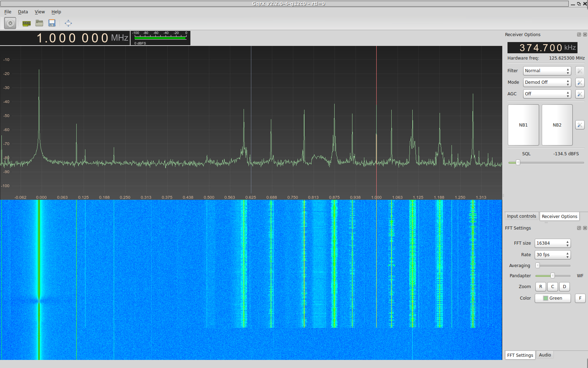The height and width of the screenshot is (368, 588).
Task: Toggle the NB1 noise blanker
Action: 523,125
